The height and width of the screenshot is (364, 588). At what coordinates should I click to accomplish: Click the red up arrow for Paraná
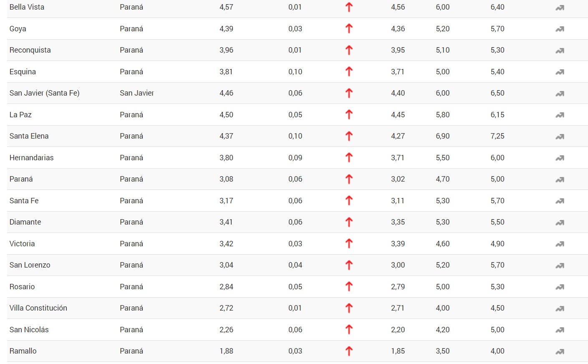coord(349,179)
